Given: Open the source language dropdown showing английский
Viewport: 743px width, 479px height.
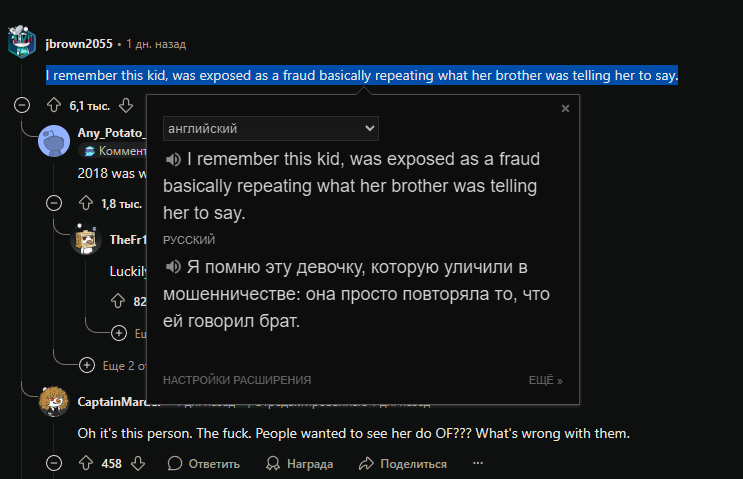Looking at the screenshot, I should point(270,129).
